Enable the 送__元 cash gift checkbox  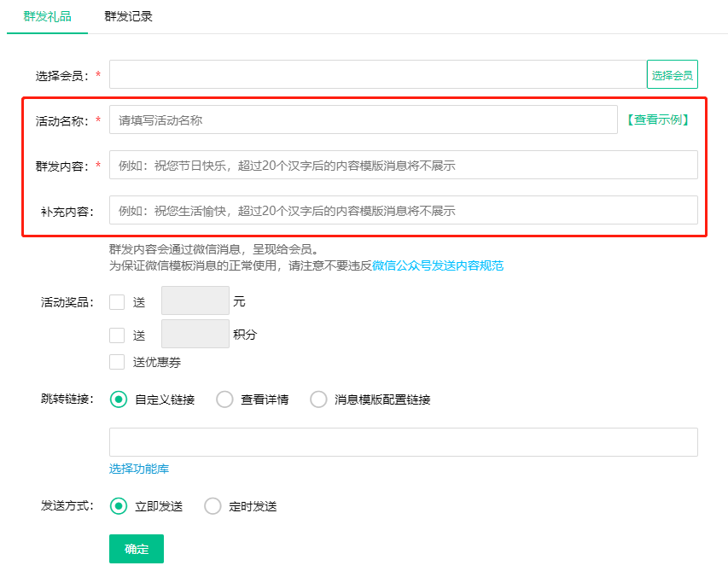(117, 300)
